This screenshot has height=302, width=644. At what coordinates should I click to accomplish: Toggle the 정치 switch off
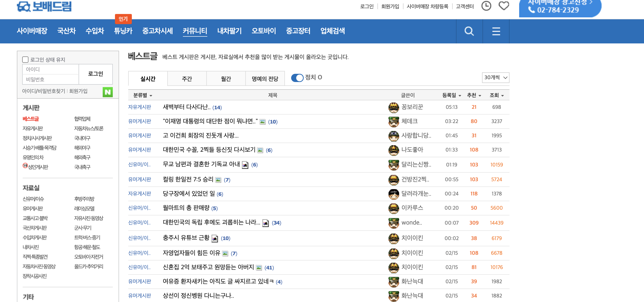[x=297, y=78]
